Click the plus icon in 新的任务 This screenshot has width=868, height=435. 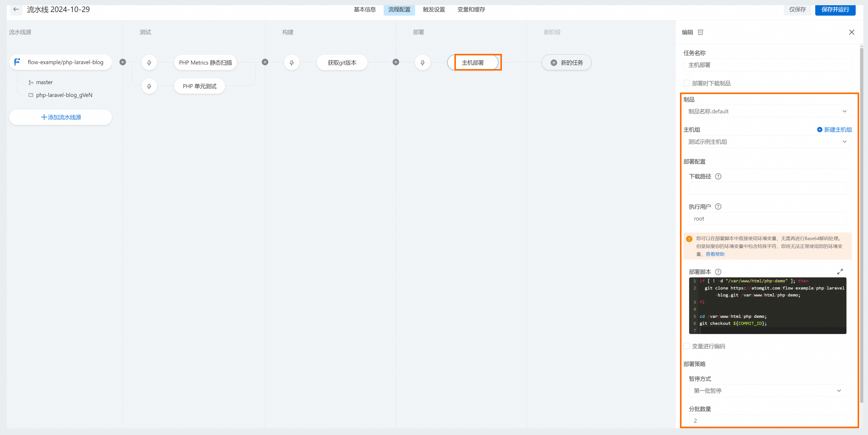(x=554, y=63)
